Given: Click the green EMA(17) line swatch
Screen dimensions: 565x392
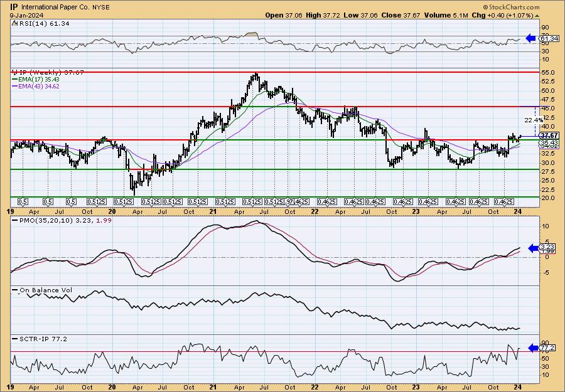Looking at the screenshot, I should point(14,80).
